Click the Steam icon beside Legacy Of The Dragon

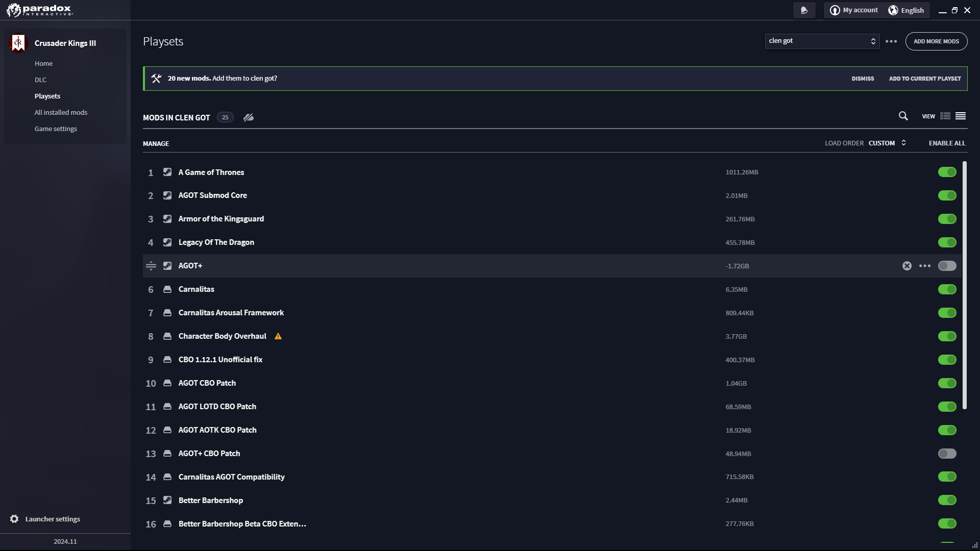(167, 242)
